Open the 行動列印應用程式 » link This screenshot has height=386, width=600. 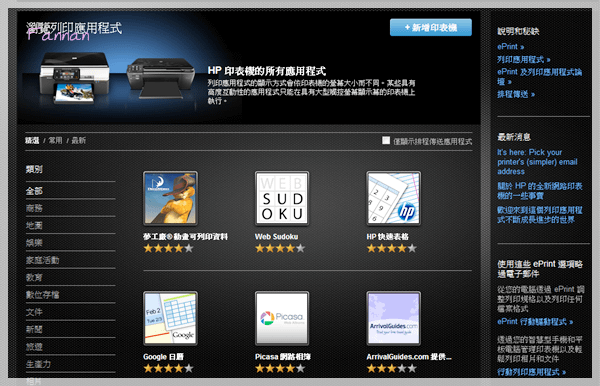click(532, 372)
